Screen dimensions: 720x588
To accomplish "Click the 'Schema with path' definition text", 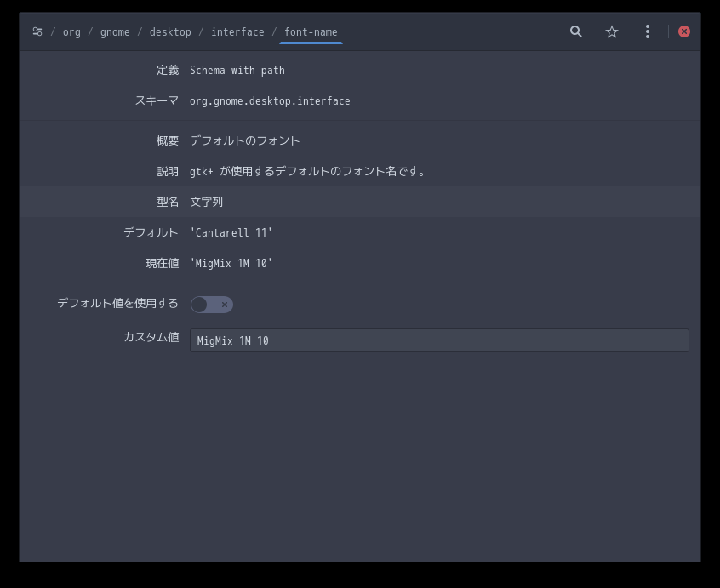I will point(237,71).
